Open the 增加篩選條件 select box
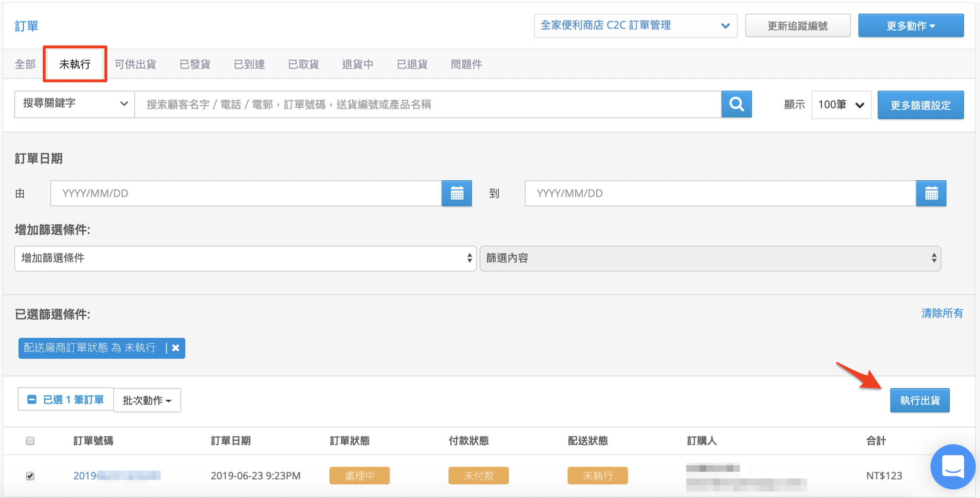 point(245,258)
